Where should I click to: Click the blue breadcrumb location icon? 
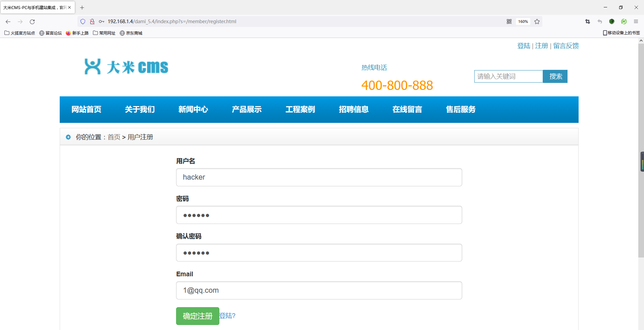point(68,137)
